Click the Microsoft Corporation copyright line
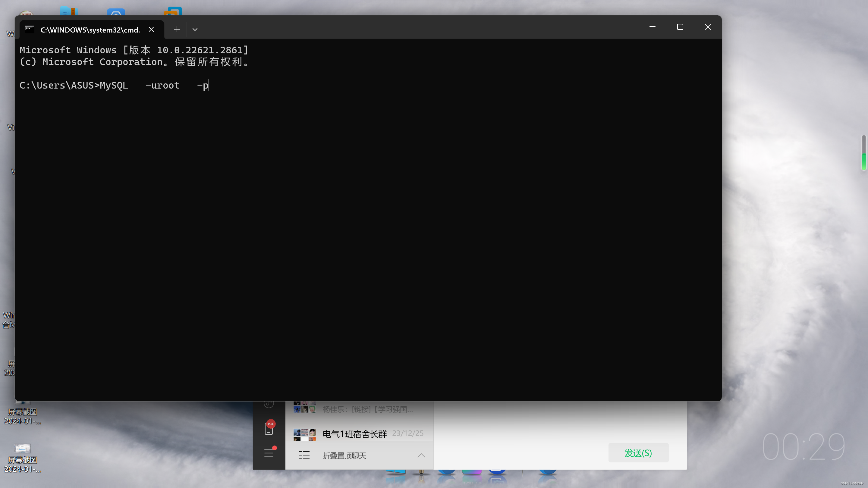 134,62
